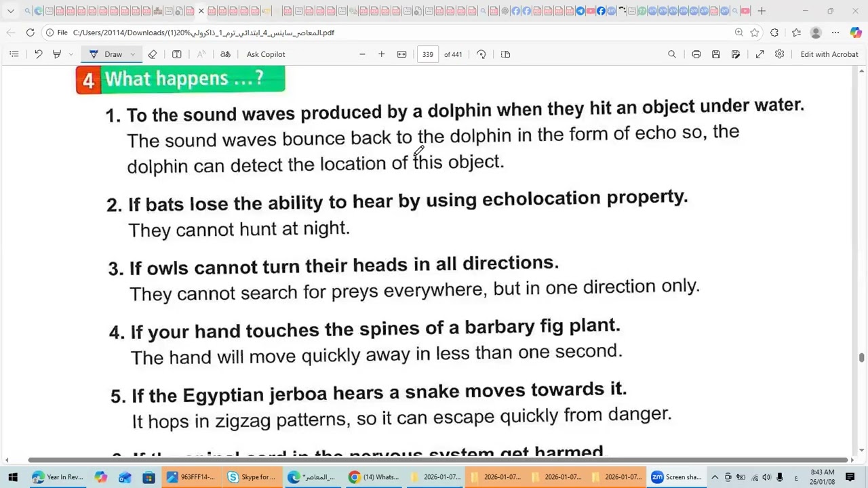
Task: Open a new browser tab
Action: [762, 11]
